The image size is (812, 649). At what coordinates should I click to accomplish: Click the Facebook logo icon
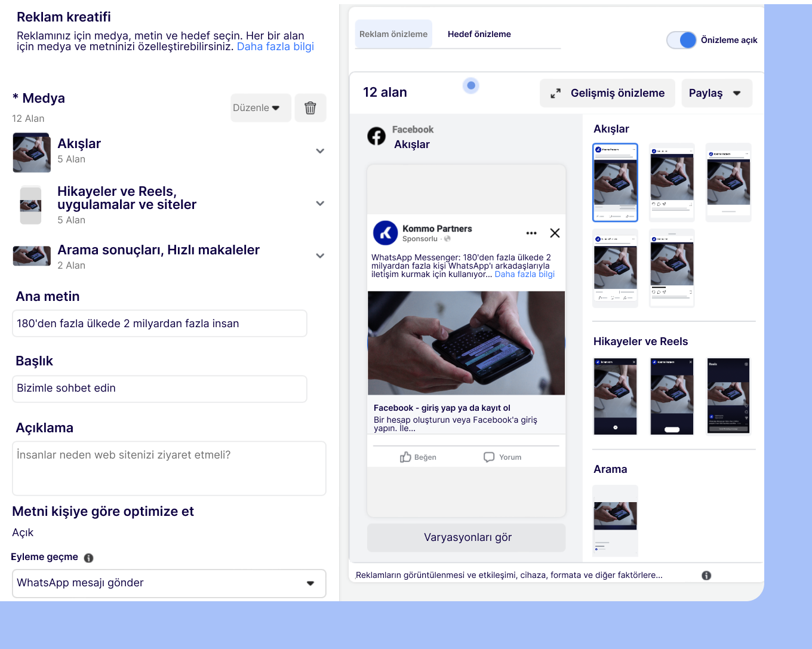376,136
